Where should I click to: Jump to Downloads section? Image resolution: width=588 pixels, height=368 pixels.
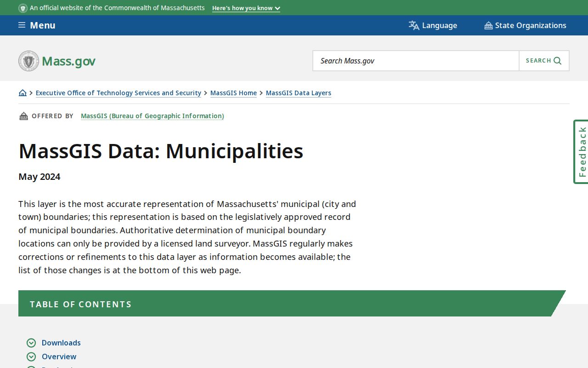pos(61,343)
